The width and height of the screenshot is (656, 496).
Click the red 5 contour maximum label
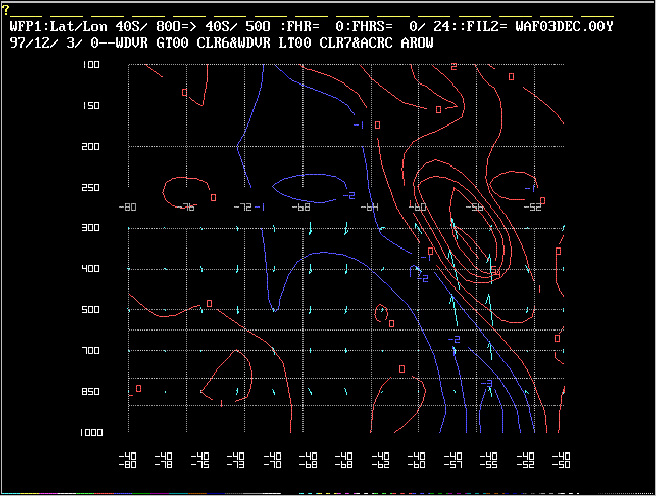(x=495, y=271)
